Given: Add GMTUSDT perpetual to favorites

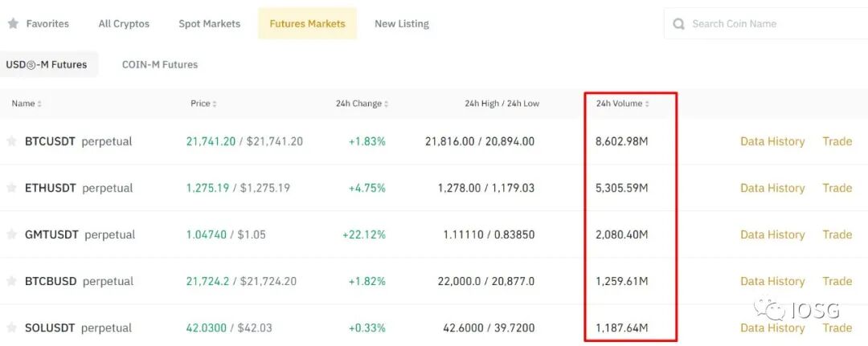Looking at the screenshot, I should [x=11, y=234].
